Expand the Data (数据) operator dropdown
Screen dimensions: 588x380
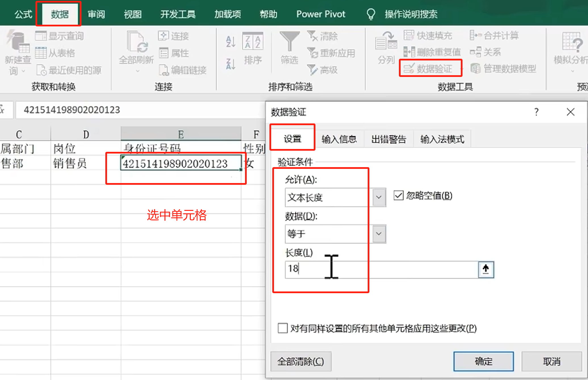(x=379, y=234)
